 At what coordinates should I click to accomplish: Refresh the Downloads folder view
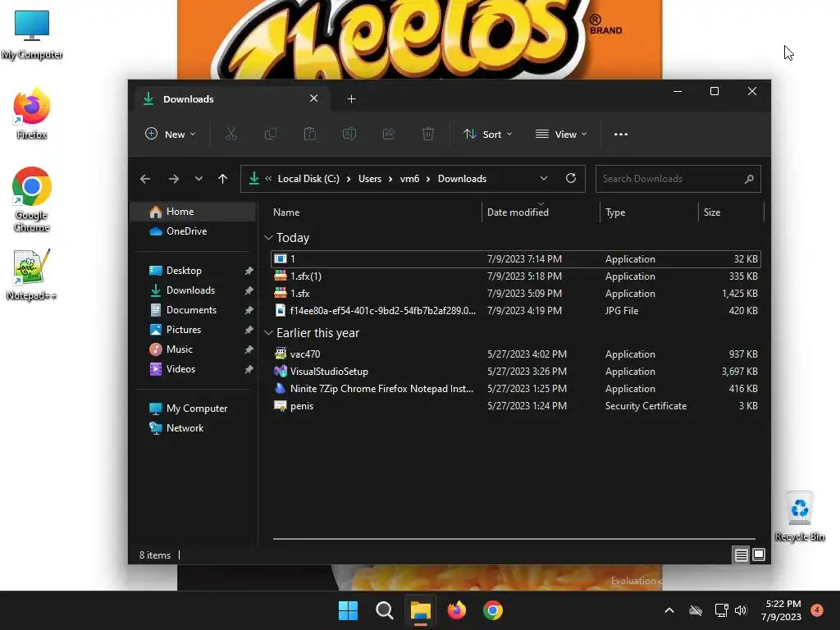(x=571, y=178)
